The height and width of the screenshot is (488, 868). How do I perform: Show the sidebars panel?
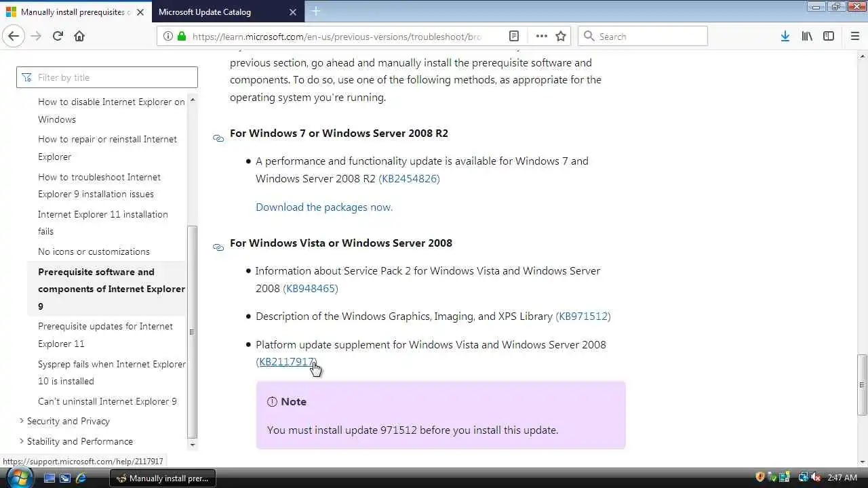pos(829,36)
